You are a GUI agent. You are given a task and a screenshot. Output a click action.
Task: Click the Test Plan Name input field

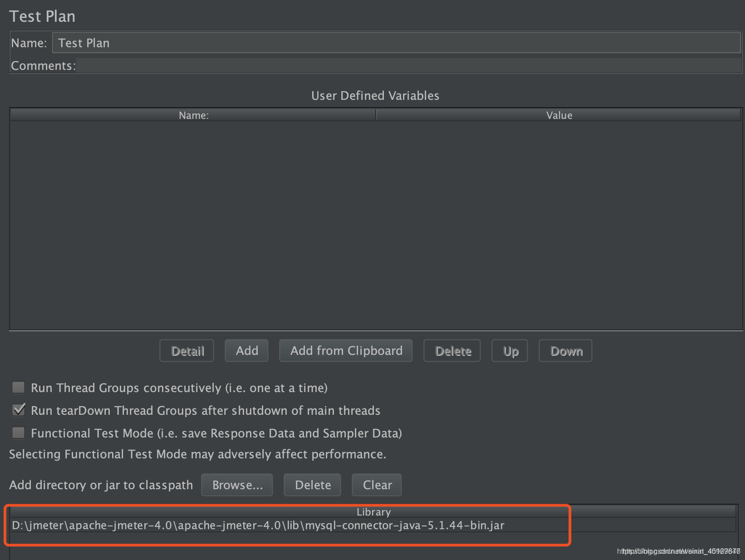click(396, 43)
